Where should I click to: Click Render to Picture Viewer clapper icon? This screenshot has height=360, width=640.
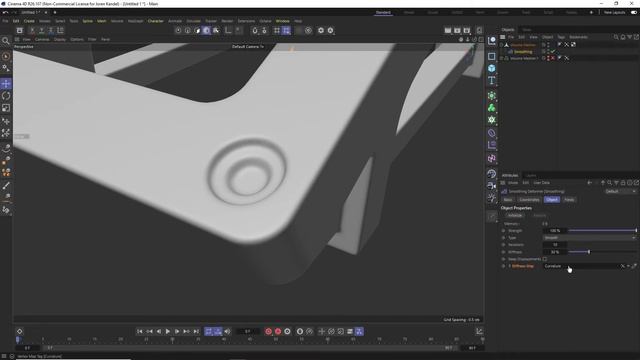457,30
